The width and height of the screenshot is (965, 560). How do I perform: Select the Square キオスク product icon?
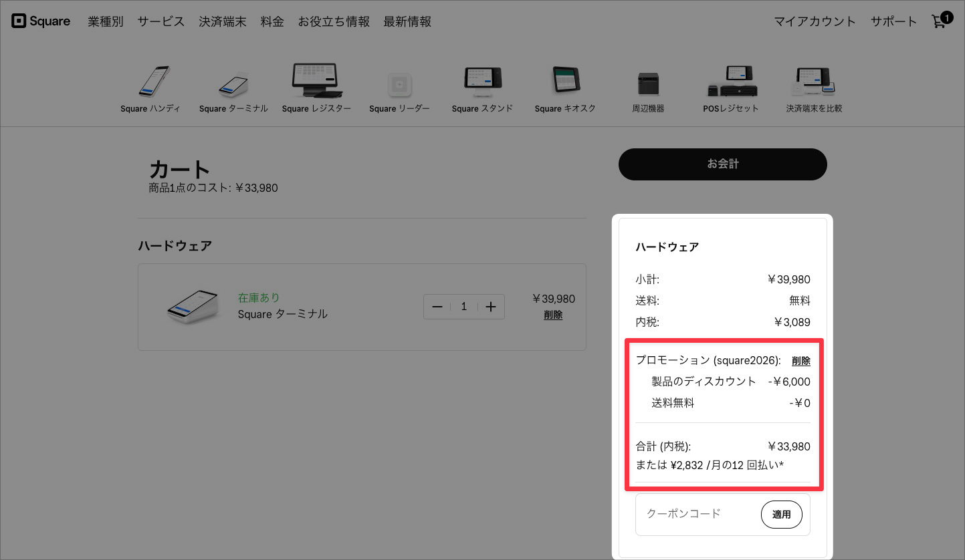[x=565, y=79]
